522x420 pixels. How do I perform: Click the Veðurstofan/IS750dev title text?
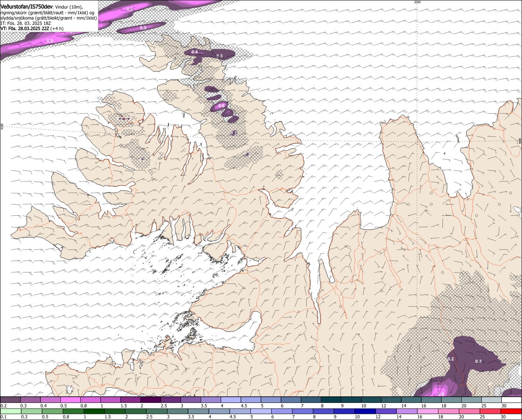(x=27, y=7)
